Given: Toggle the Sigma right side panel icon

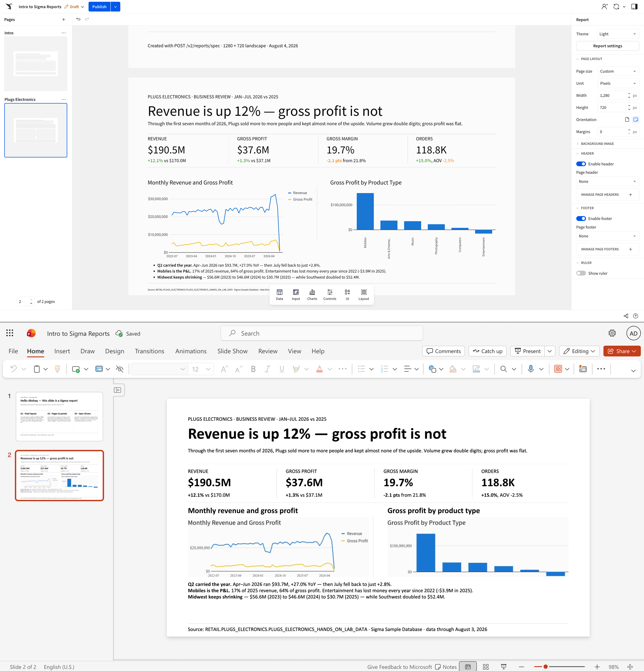Looking at the screenshot, I should tap(634, 7).
